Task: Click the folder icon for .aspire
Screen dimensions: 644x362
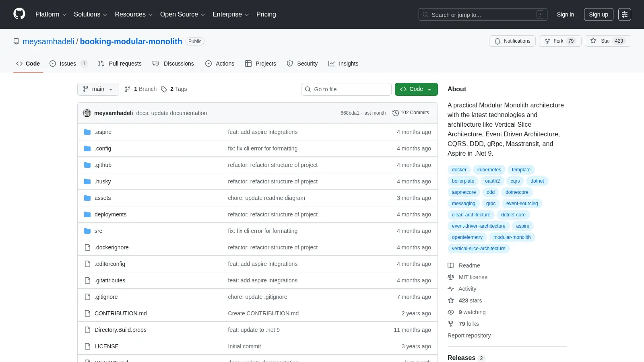Action: [87, 132]
